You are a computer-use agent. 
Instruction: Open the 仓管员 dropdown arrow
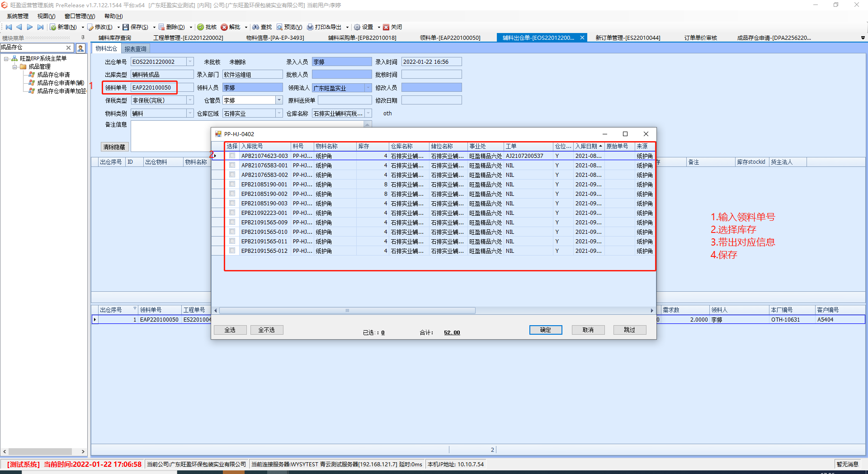pyautogui.click(x=279, y=100)
